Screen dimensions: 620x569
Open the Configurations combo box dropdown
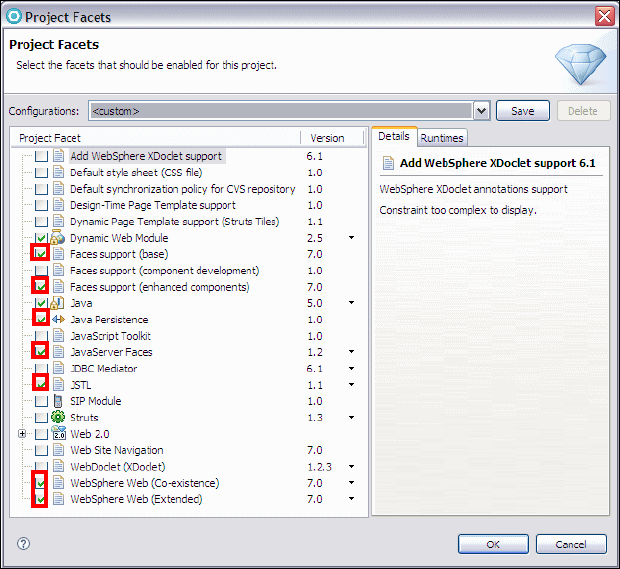tap(481, 111)
